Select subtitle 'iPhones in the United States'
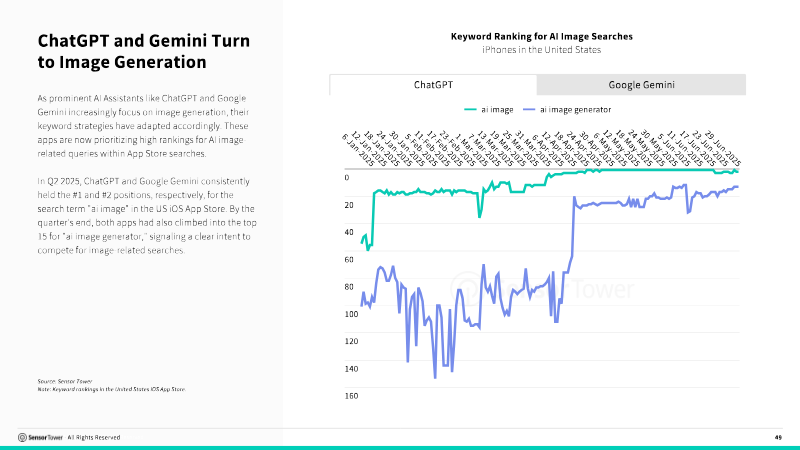Viewport: 800px width, 450px height. point(541,49)
